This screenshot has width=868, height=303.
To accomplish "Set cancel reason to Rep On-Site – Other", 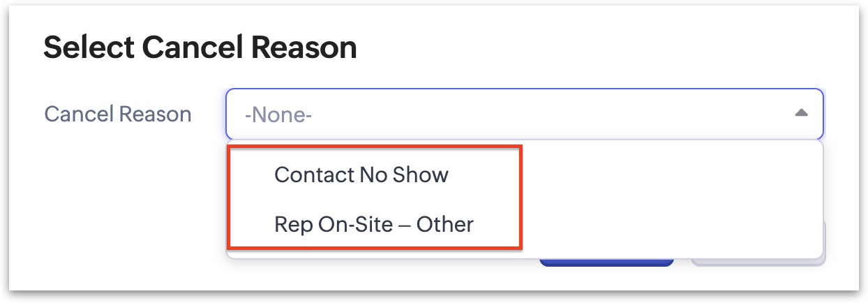I will [x=373, y=224].
